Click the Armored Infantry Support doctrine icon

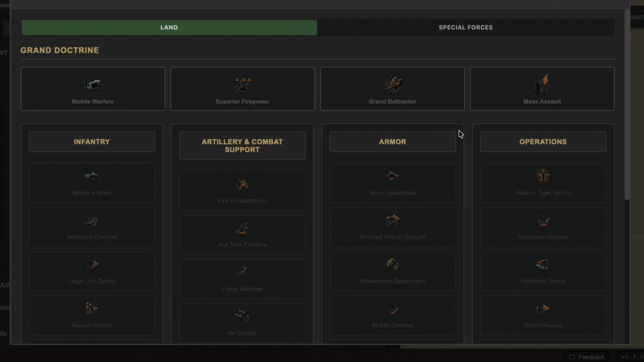pyautogui.click(x=392, y=220)
